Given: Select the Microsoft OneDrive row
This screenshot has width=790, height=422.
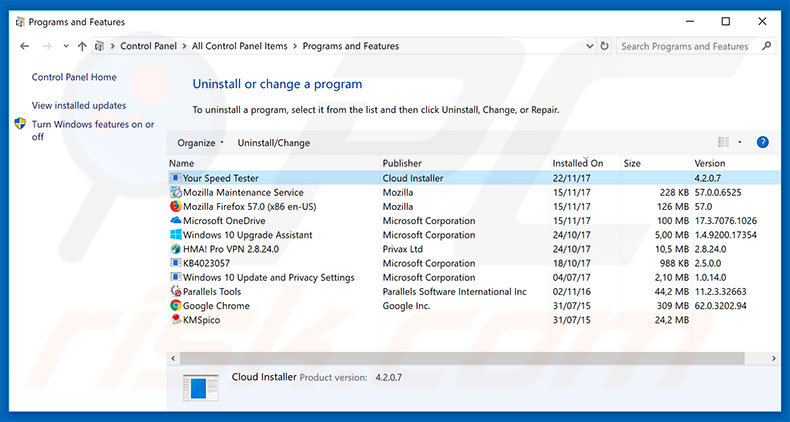Looking at the screenshot, I should click(473, 221).
